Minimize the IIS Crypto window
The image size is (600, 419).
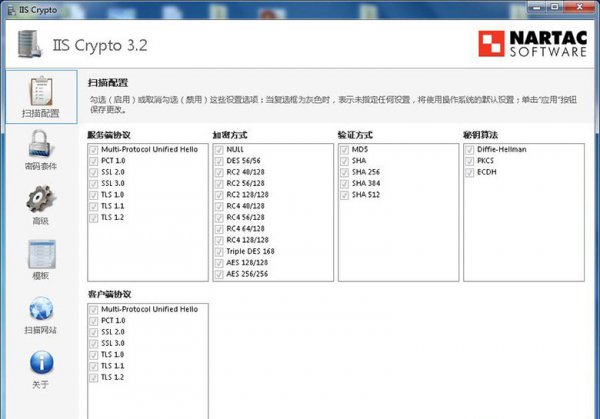coord(538,7)
